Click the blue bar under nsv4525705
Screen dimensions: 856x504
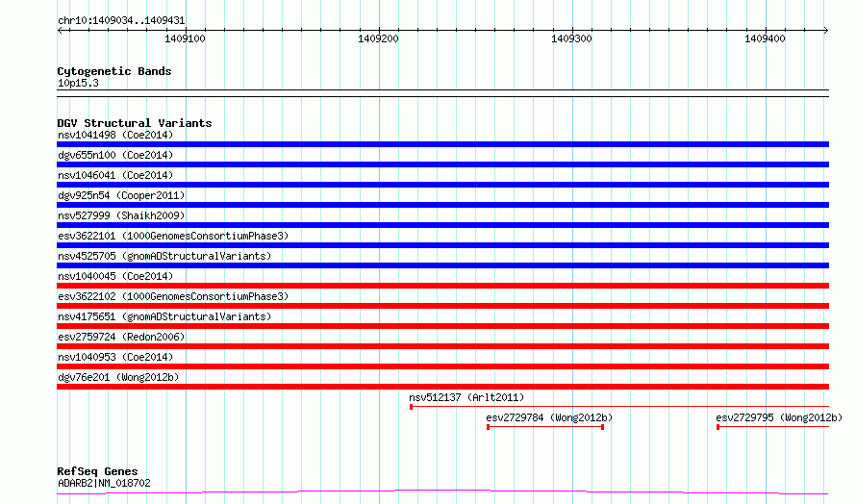tap(442, 265)
